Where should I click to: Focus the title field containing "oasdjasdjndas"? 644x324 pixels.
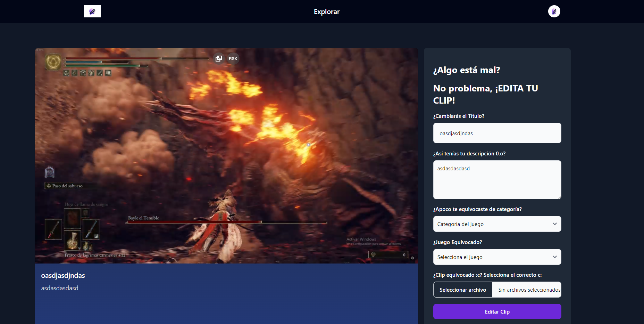[497, 133]
